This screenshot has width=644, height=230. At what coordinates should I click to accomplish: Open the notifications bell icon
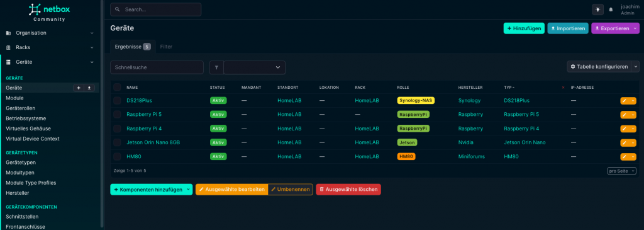point(611,9)
